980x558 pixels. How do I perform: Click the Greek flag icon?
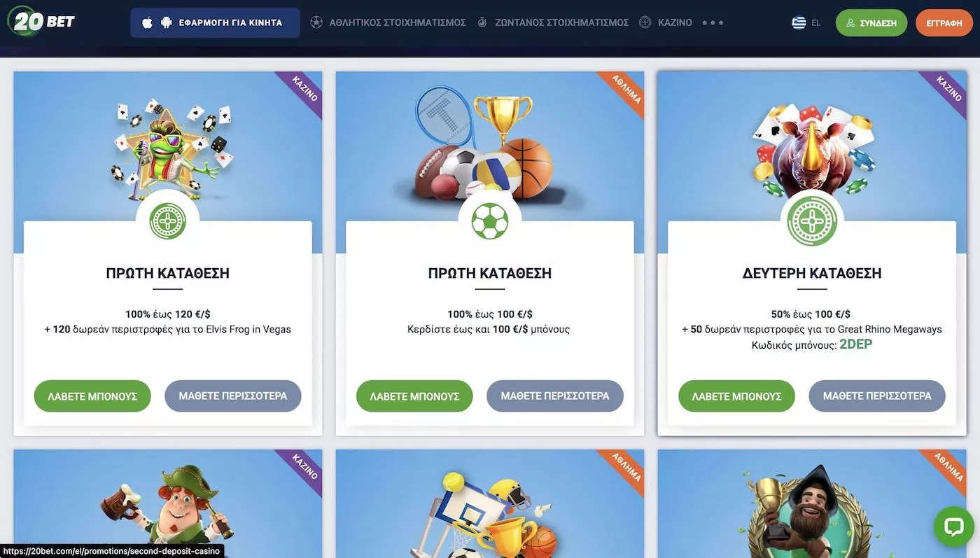799,22
